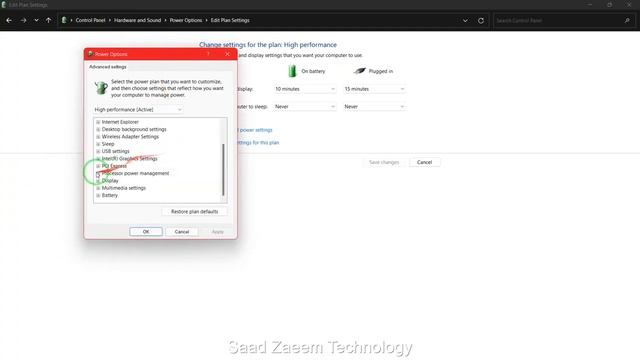
Task: Go forward with the Forward arrow
Action: coord(23,20)
